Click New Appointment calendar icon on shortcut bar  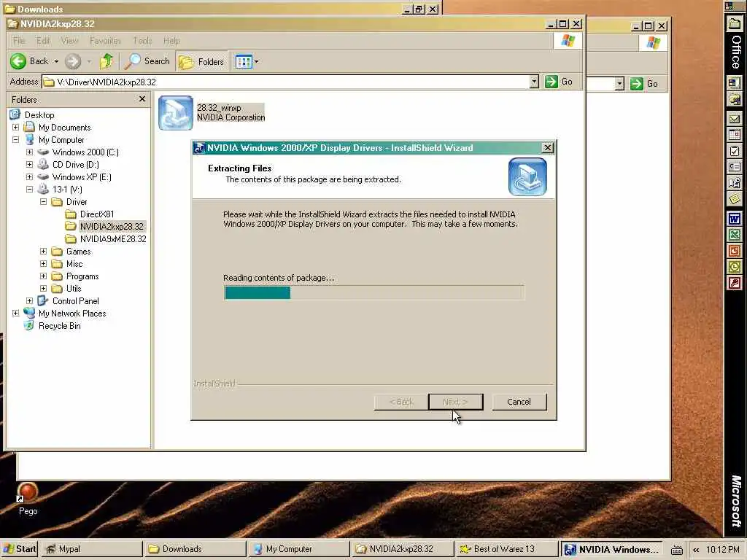point(735,135)
